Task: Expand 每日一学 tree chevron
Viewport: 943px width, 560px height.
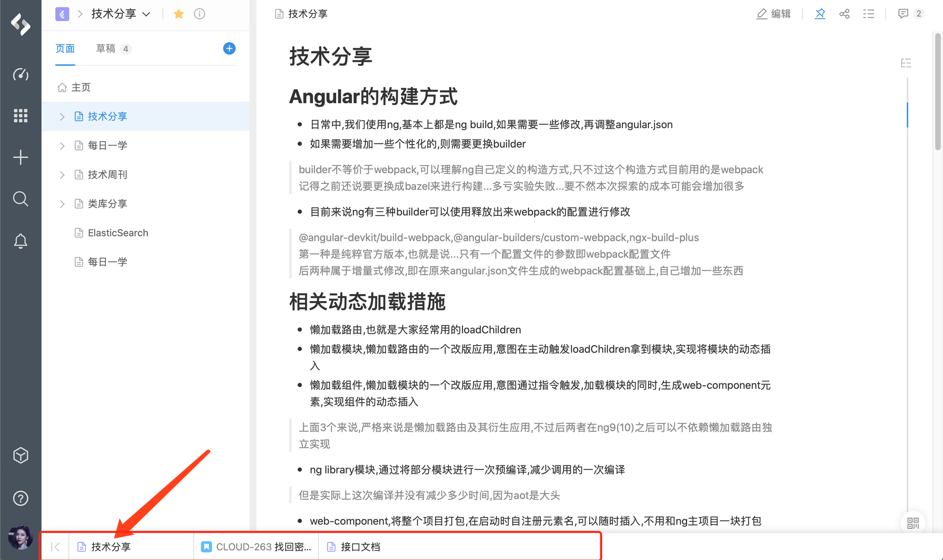Action: [x=62, y=146]
